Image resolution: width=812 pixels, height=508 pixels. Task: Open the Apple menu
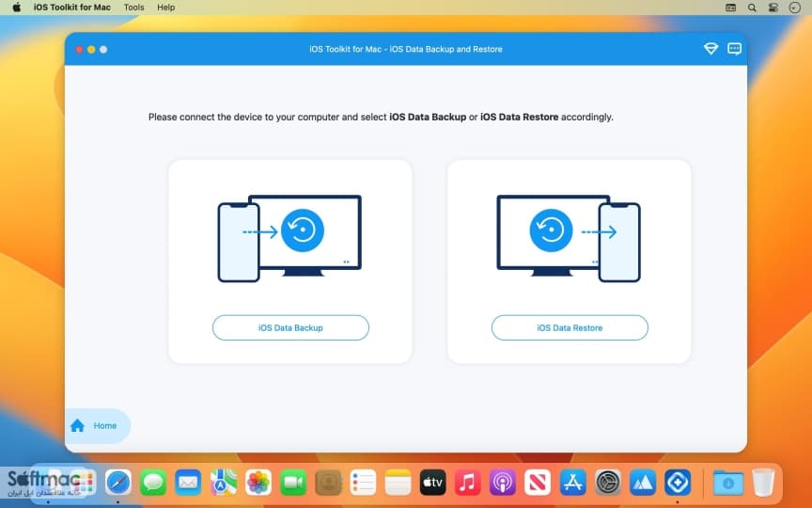pyautogui.click(x=17, y=8)
